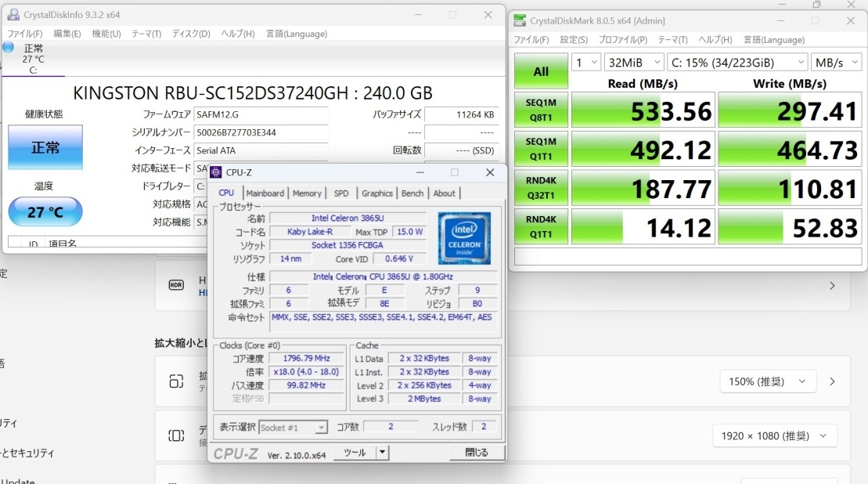Click the Intel Celeron logo in CPU-Z

[x=464, y=238]
